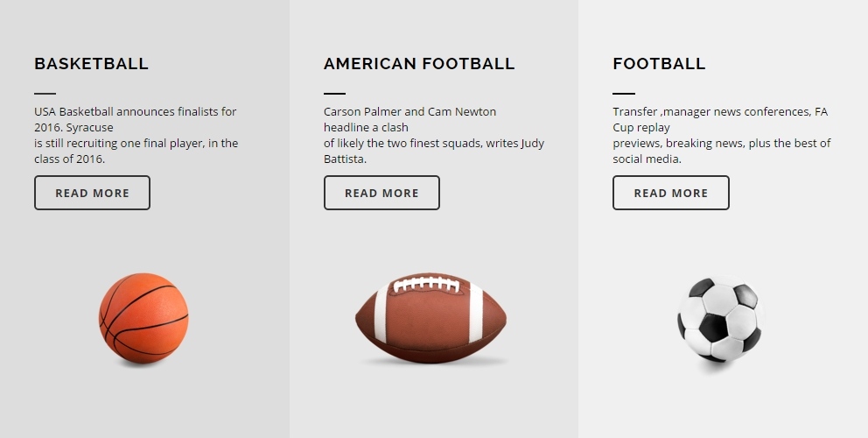Select the BASKETBALL heading
This screenshot has height=438, width=868.
91,64
